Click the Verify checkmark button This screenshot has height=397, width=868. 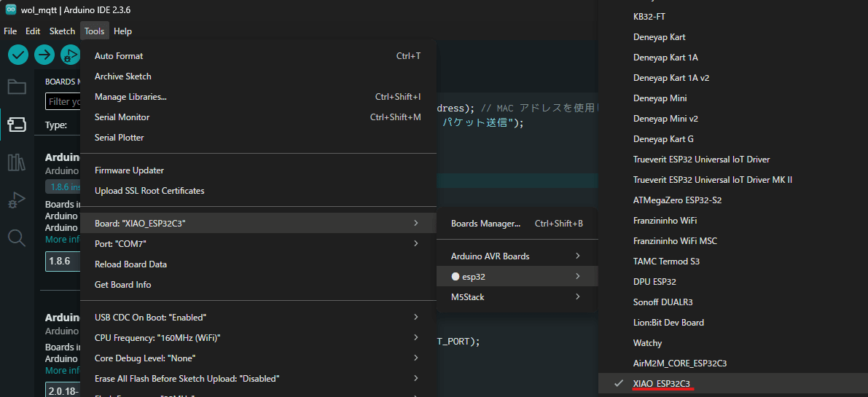tap(17, 54)
